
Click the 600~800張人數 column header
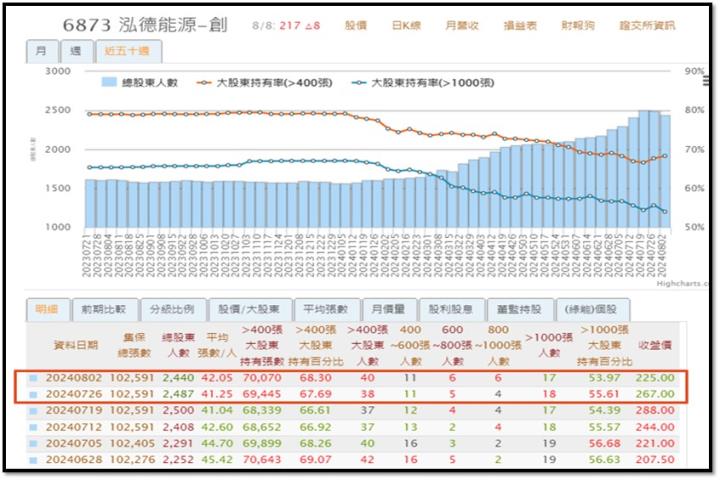point(452,345)
